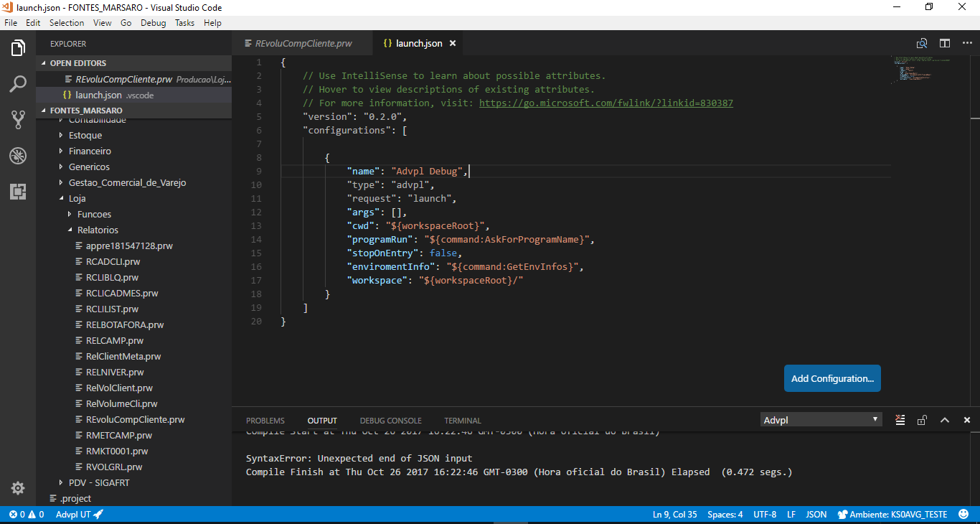Click the editor minimap preview
Viewport: 980px width, 524px height.
coord(922,70)
